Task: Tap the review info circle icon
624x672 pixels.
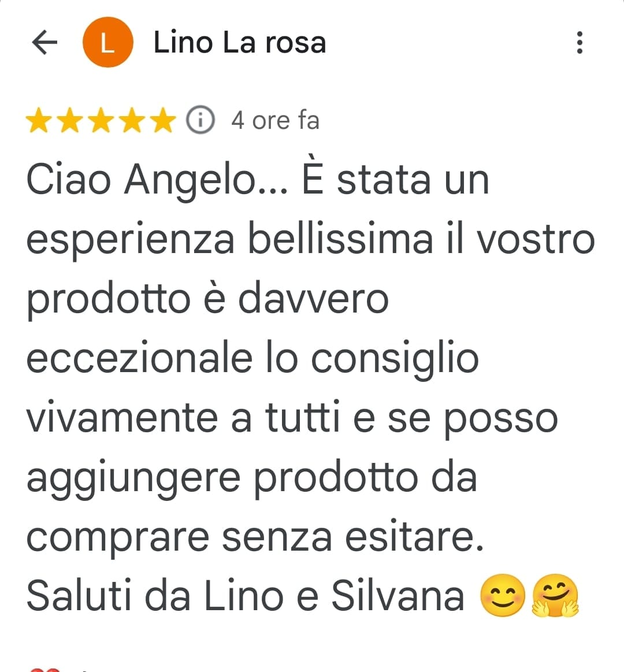Action: (x=200, y=120)
